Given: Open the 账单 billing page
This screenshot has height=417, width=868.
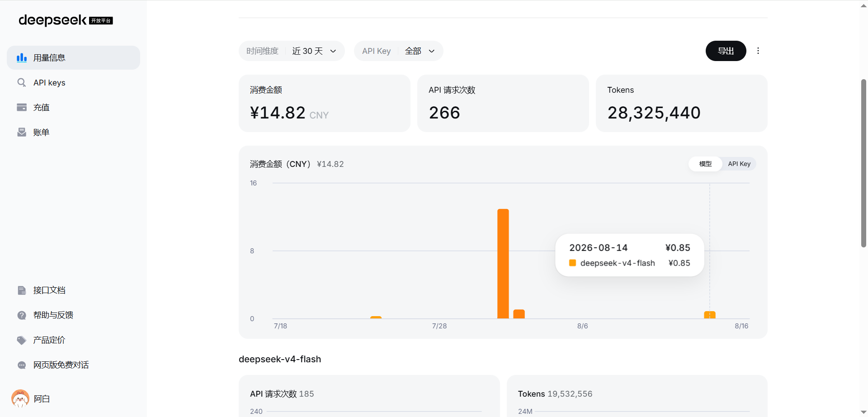Looking at the screenshot, I should point(73,132).
